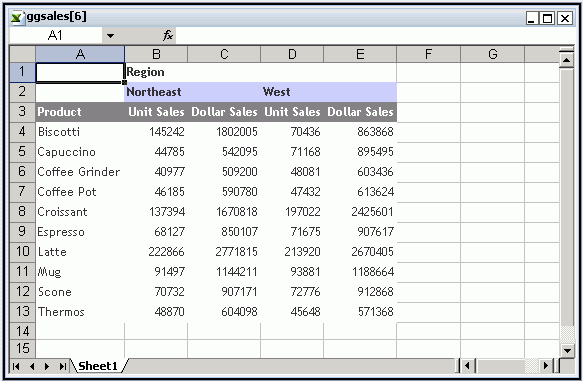Select the Sheet1 tab
583x381 pixels.
click(98, 366)
